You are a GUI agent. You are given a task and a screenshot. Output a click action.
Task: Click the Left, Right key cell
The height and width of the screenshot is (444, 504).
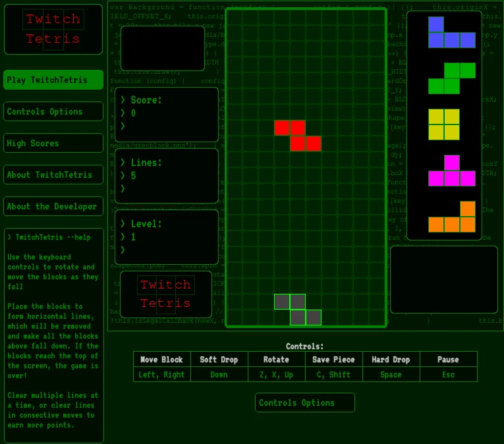point(162,375)
